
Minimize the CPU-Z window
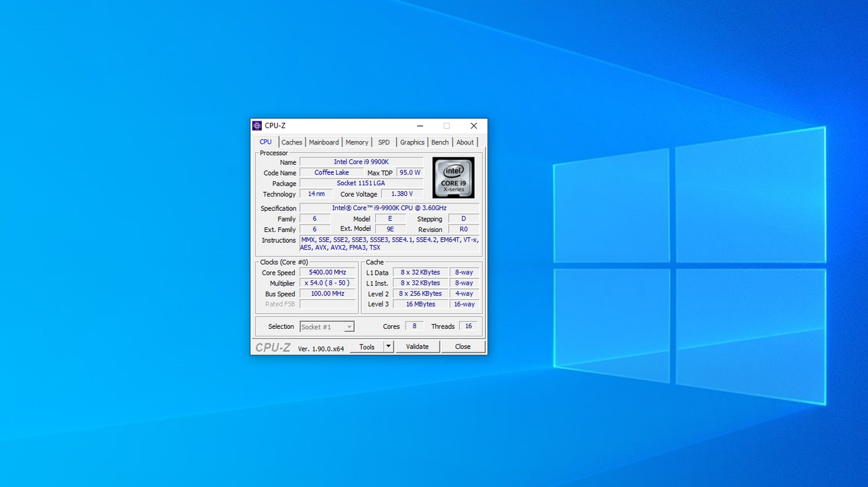(x=420, y=125)
